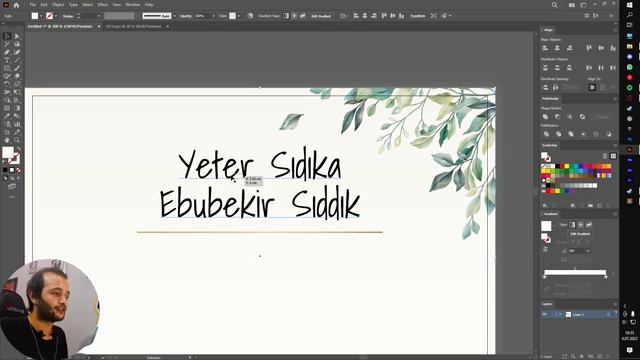The image size is (640, 360).
Task: Choose Freeform gradient type in the Gradient panel
Action: [x=589, y=224]
